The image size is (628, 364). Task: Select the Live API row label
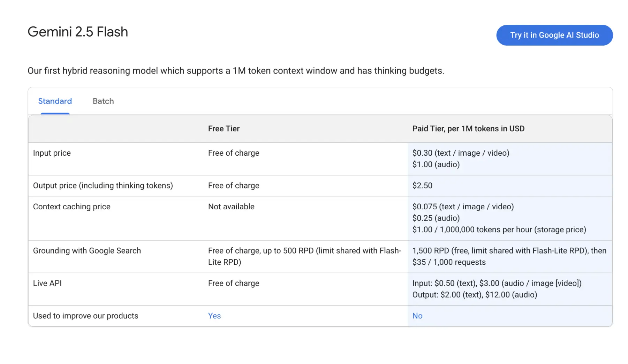pos(47,283)
